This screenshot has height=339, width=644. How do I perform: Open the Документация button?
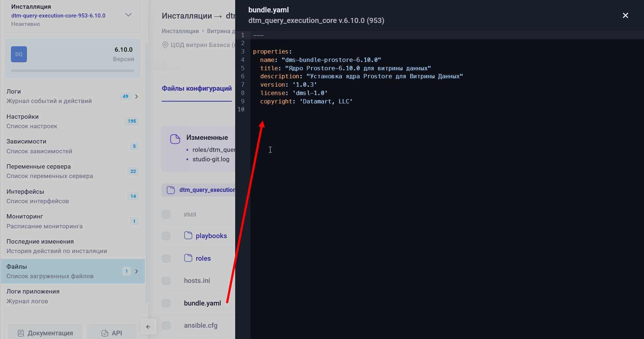point(46,333)
